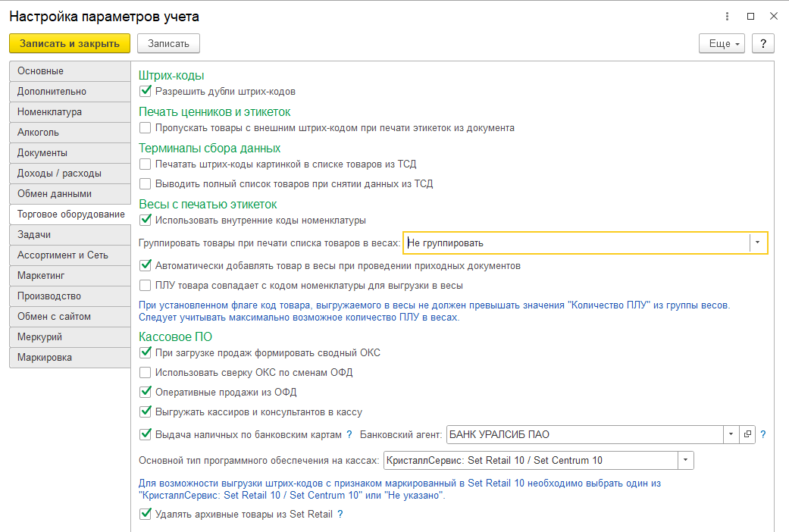Viewport: 789px width, 532px height.
Task: Uncheck 'Разрешить дубли штрих-кодов'
Action: click(x=146, y=91)
